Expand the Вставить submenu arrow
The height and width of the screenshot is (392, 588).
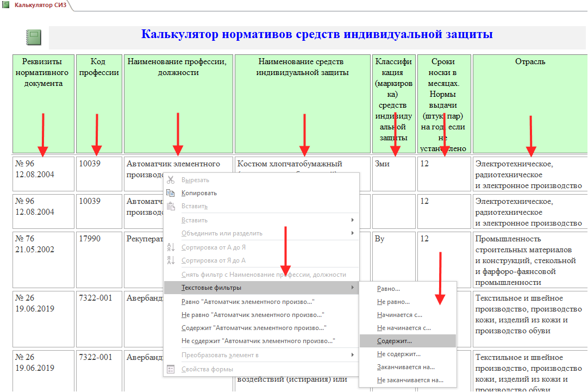point(353,220)
